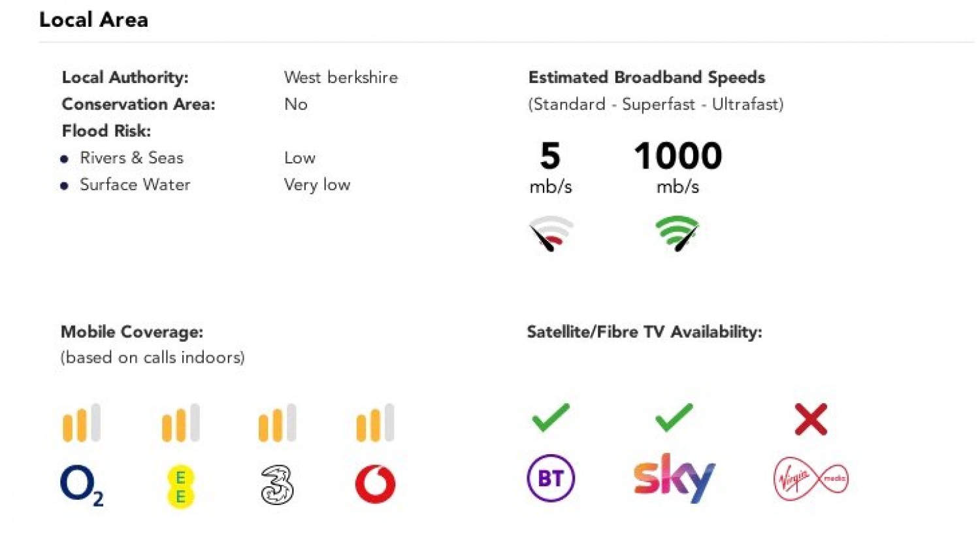Image resolution: width=980 pixels, height=560 pixels.
Task: Click the red cross above Virgin Media
Action: [811, 419]
